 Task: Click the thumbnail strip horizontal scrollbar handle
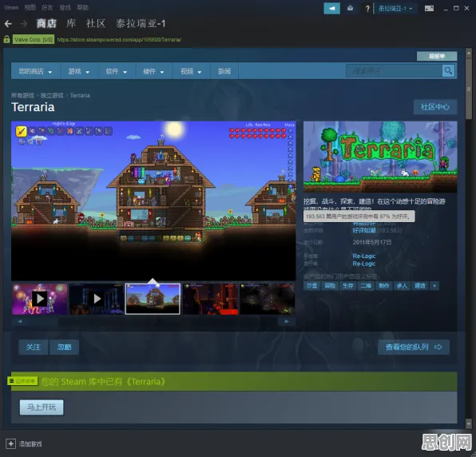(x=42, y=321)
